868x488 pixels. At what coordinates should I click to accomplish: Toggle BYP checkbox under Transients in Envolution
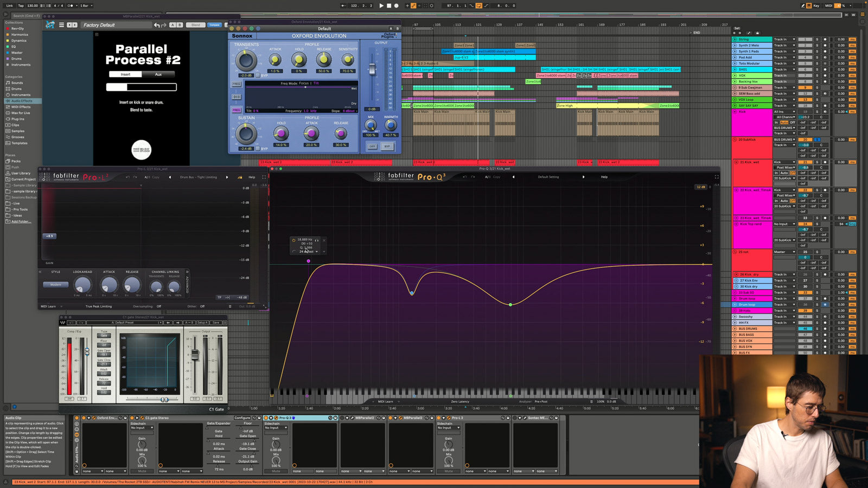258,75
